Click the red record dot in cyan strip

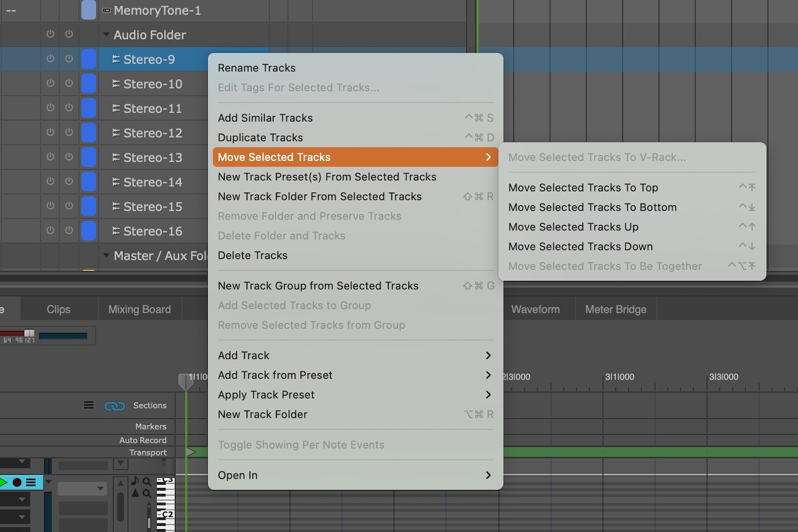point(17,482)
